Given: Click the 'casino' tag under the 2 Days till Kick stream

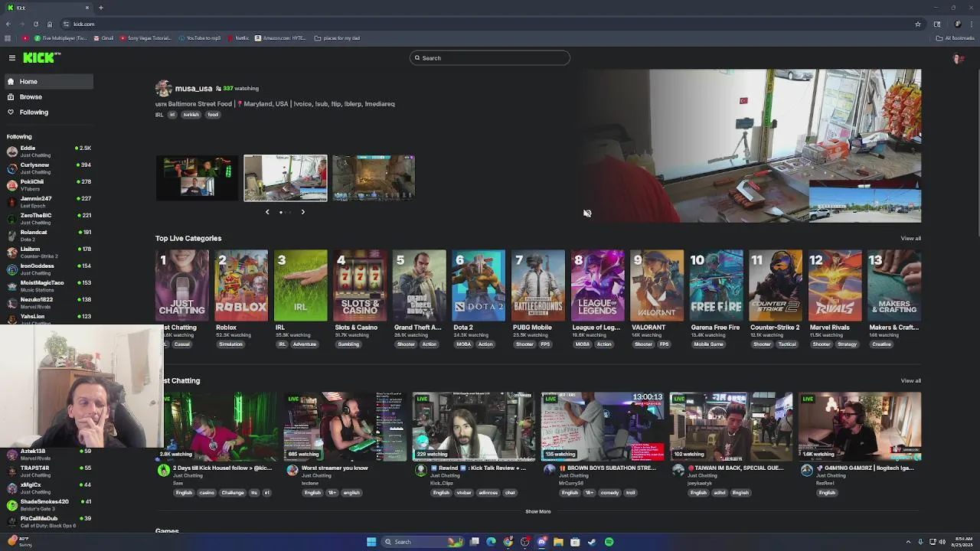Looking at the screenshot, I should 207,493.
